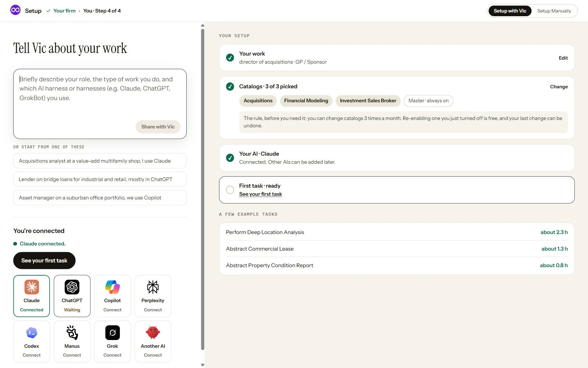The image size is (588, 368).
Task: Click the Acquisitions catalog chip
Action: (258, 101)
